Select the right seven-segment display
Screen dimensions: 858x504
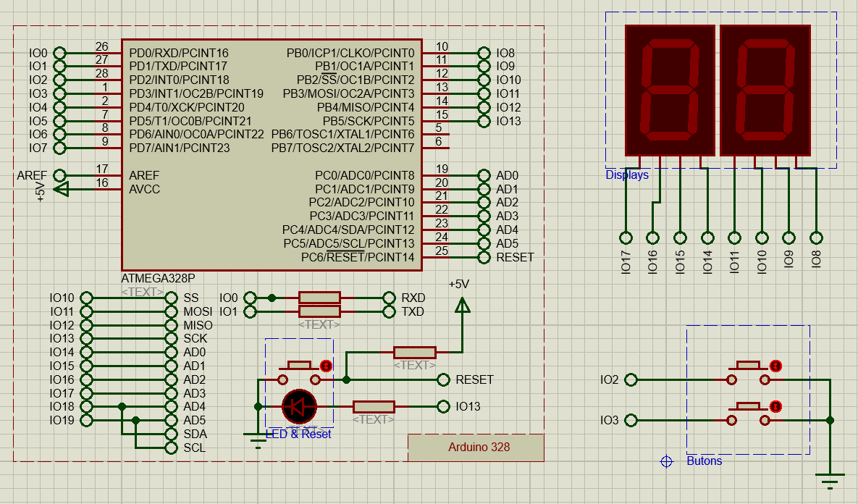point(765,91)
